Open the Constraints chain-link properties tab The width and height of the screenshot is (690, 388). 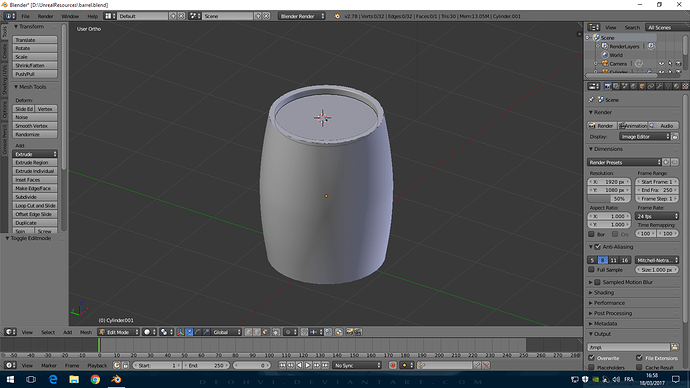[651, 86]
